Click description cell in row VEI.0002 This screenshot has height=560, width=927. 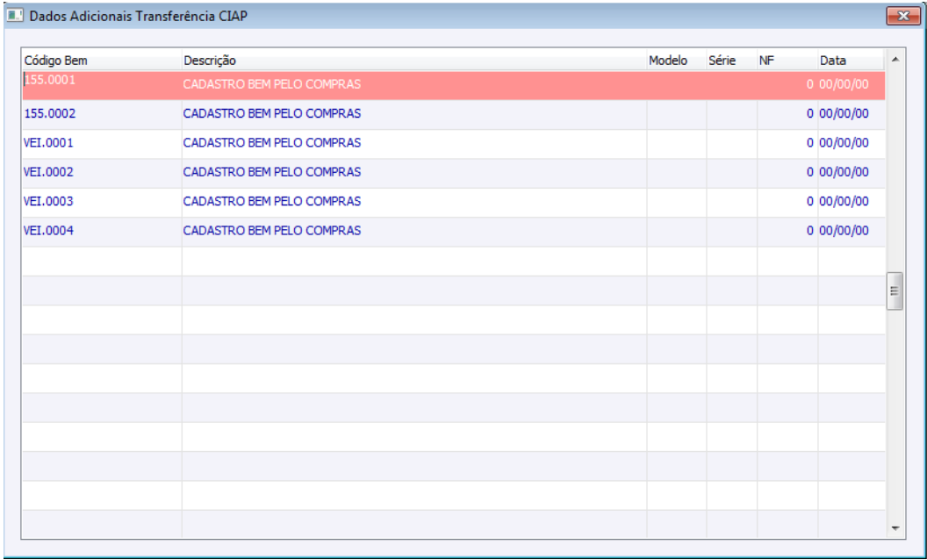click(414, 173)
